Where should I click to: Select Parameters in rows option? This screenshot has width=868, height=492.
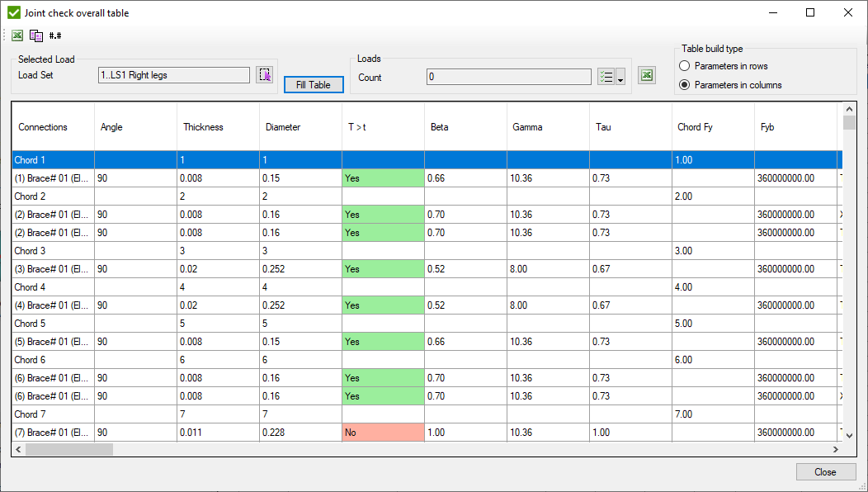(x=684, y=66)
